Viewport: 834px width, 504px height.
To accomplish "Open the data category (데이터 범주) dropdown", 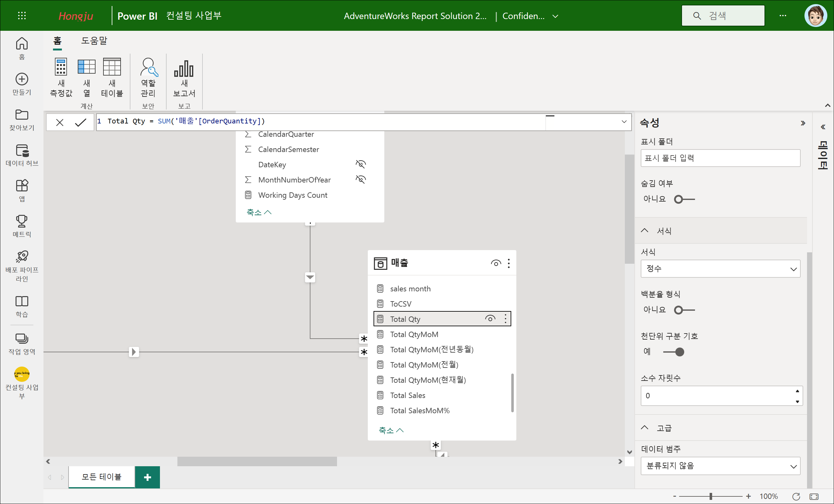I will pos(720,466).
